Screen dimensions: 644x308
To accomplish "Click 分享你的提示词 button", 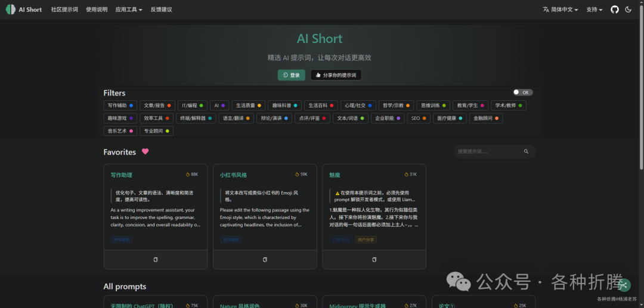I will [x=336, y=75].
